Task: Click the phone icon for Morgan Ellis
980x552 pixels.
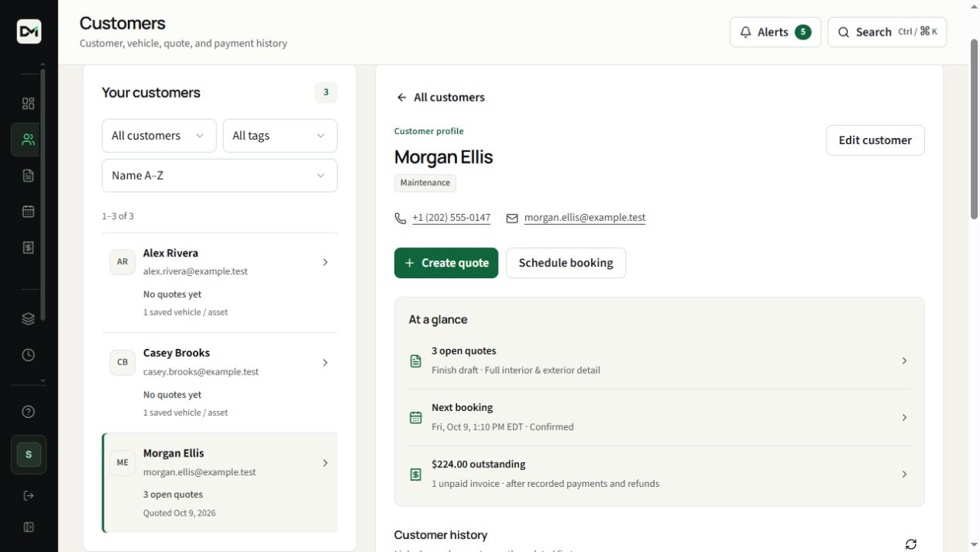Action: point(401,219)
